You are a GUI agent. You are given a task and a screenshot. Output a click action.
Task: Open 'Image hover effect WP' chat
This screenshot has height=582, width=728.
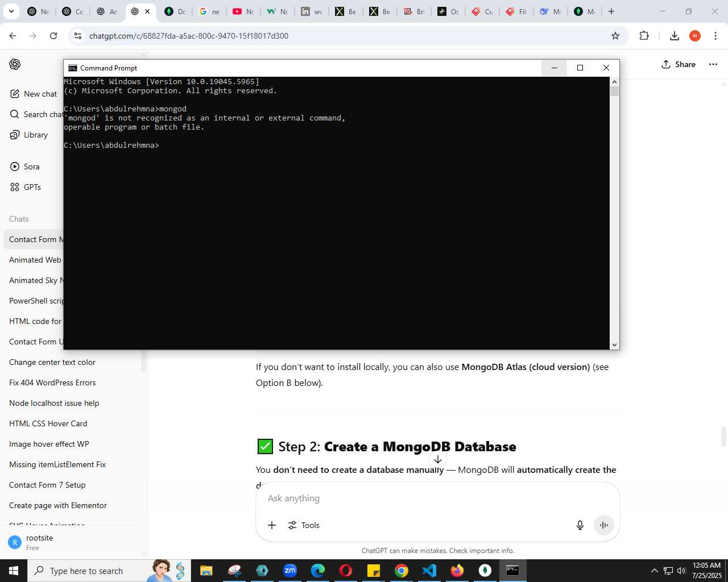pyautogui.click(x=49, y=444)
